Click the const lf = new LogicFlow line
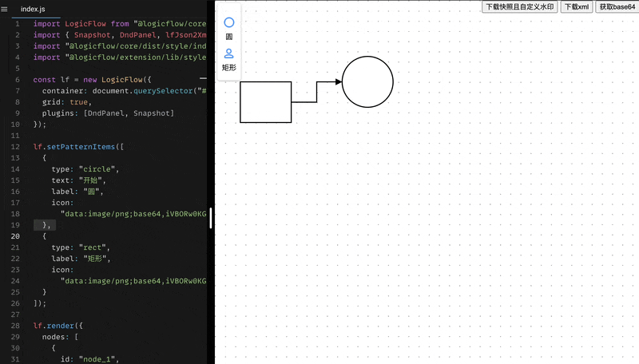Image resolution: width=639 pixels, height=364 pixels. 91,79
